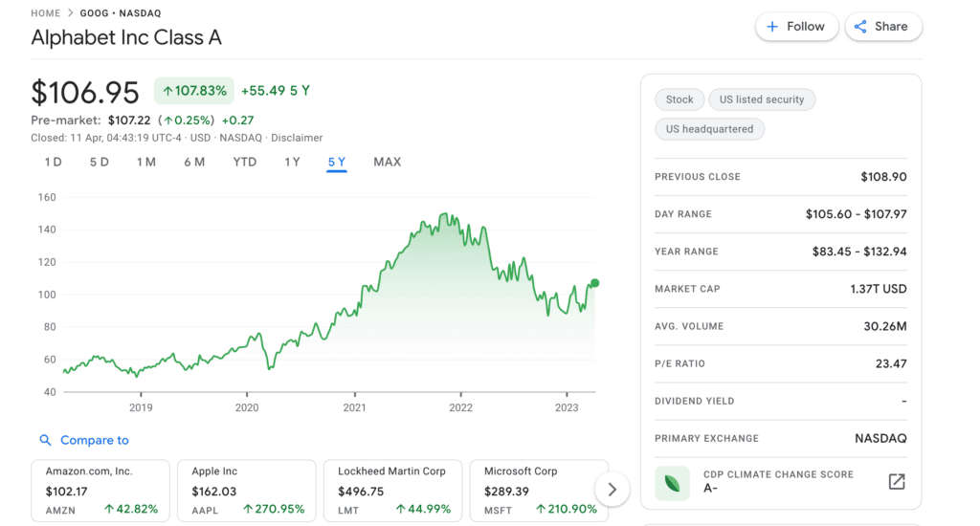Open the Disclaimer link

click(x=297, y=138)
